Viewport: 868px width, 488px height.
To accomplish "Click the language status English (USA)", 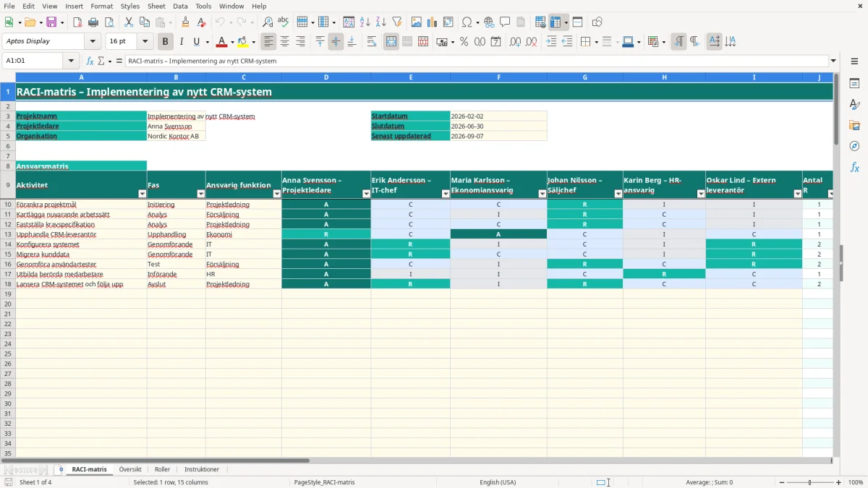I will 498,482.
